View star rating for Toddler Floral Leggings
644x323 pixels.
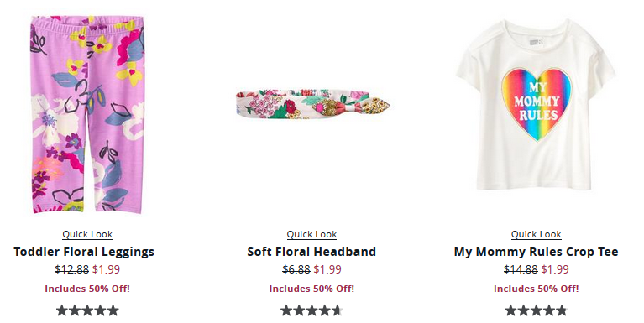pyautogui.click(x=87, y=310)
